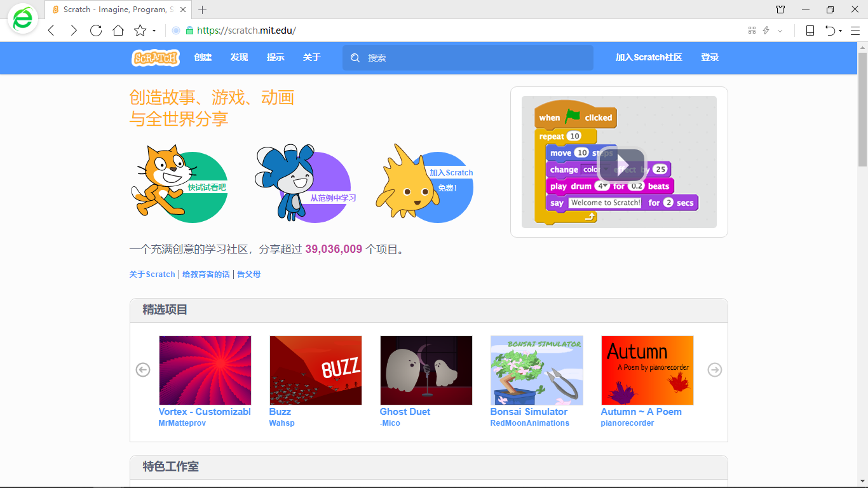Click the green 360 browser logo
Viewport: 868px width, 488px height.
(x=23, y=19)
